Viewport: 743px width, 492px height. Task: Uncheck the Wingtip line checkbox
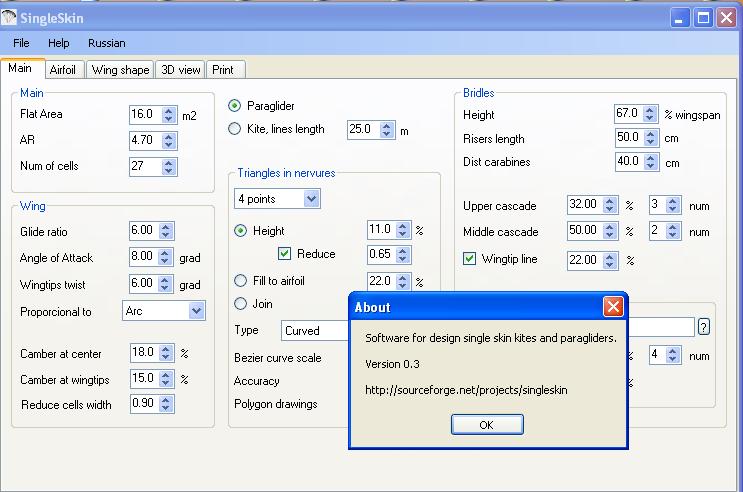tap(470, 259)
